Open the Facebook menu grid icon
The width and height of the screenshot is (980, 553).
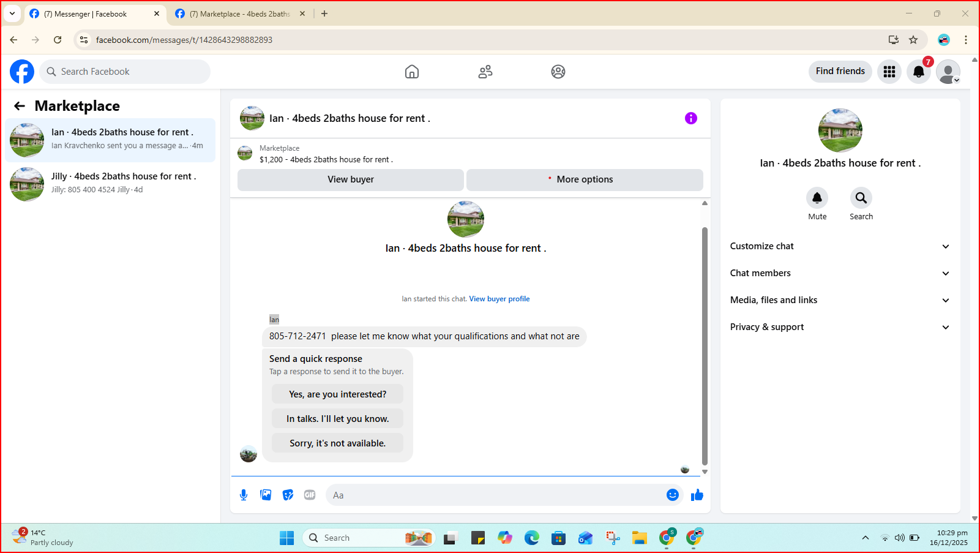[x=889, y=72]
